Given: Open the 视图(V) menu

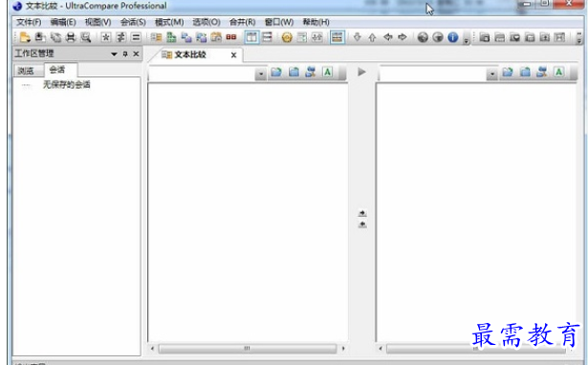Looking at the screenshot, I should pos(98,22).
